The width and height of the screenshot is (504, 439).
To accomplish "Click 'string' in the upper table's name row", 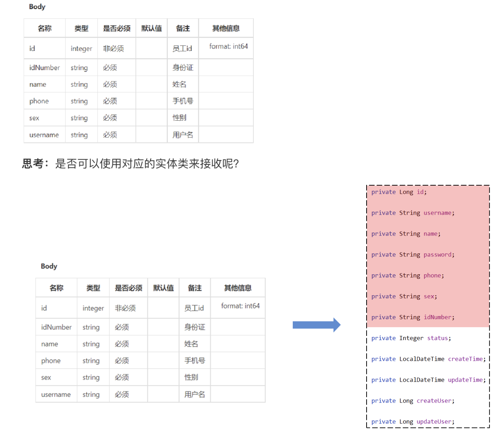I will click(x=79, y=84).
